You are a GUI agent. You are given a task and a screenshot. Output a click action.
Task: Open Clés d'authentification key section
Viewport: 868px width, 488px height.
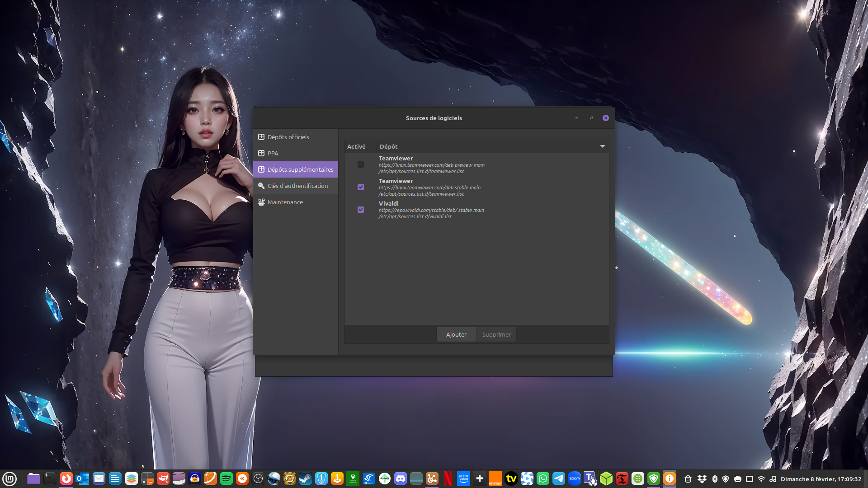297,186
